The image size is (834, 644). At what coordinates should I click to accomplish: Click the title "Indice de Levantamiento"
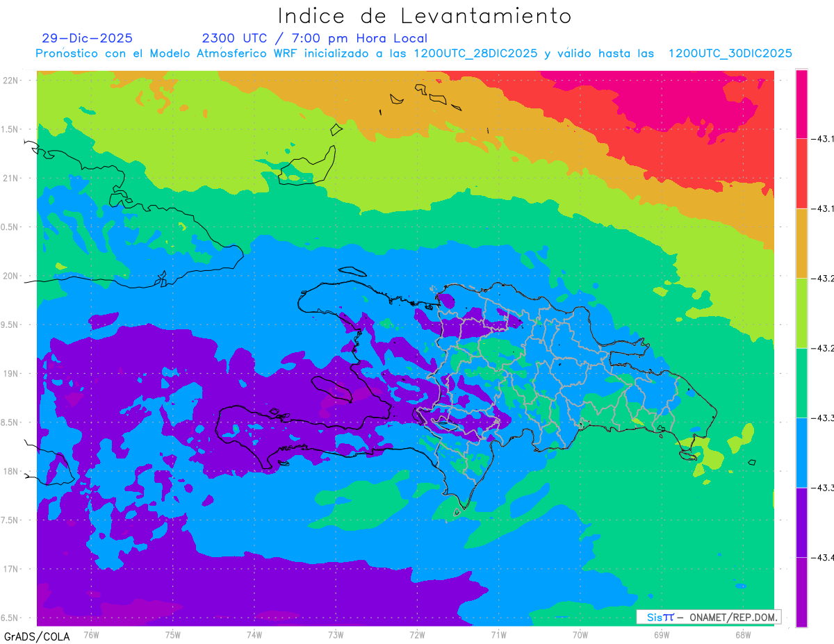[x=425, y=15]
